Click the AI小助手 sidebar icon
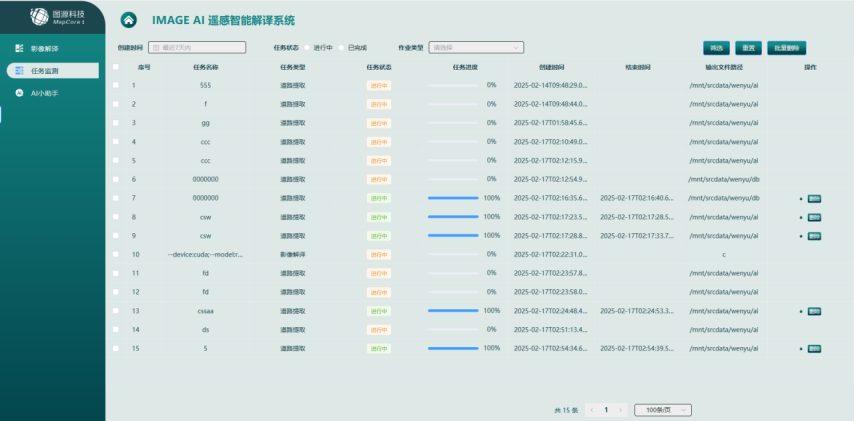This screenshot has width=855, height=421. coord(19,93)
